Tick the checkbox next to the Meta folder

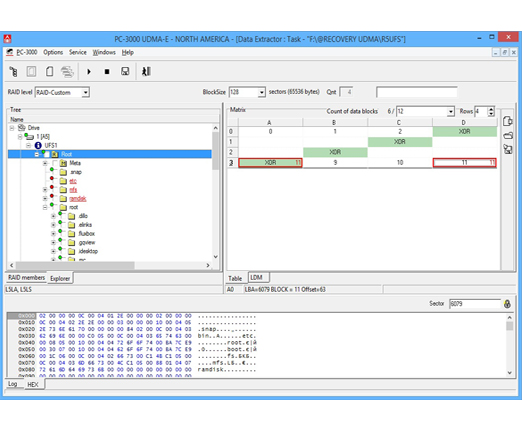click(55, 163)
